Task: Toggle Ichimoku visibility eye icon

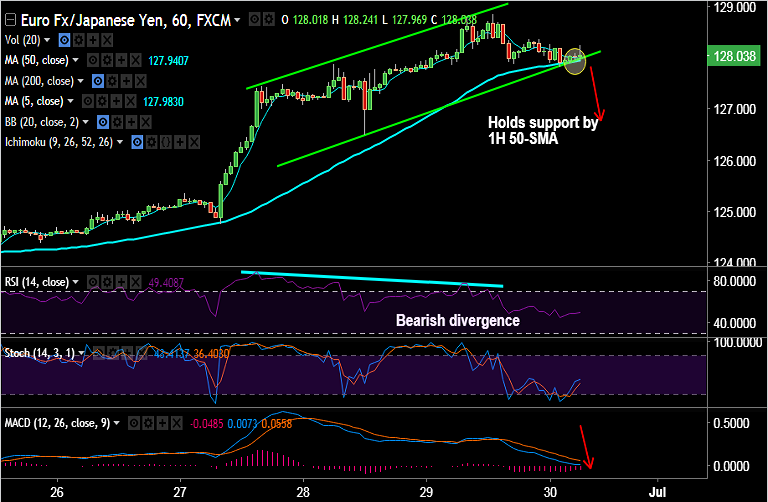Action: pos(138,143)
